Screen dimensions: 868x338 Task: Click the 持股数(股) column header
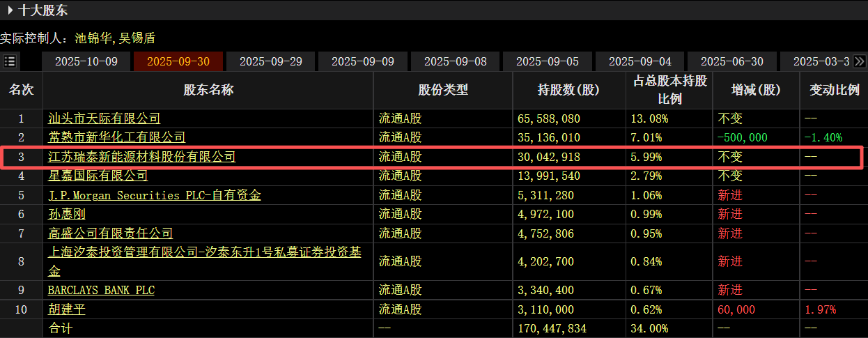(x=568, y=90)
